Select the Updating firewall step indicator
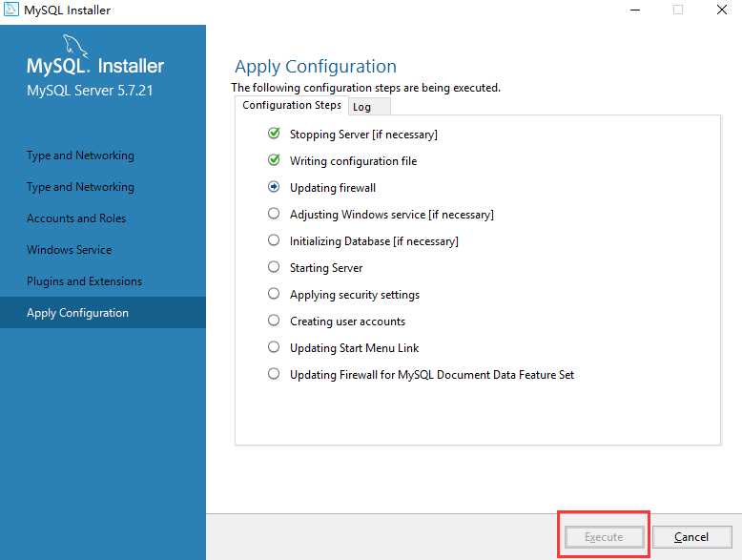Screen dimensions: 742x560 point(274,187)
